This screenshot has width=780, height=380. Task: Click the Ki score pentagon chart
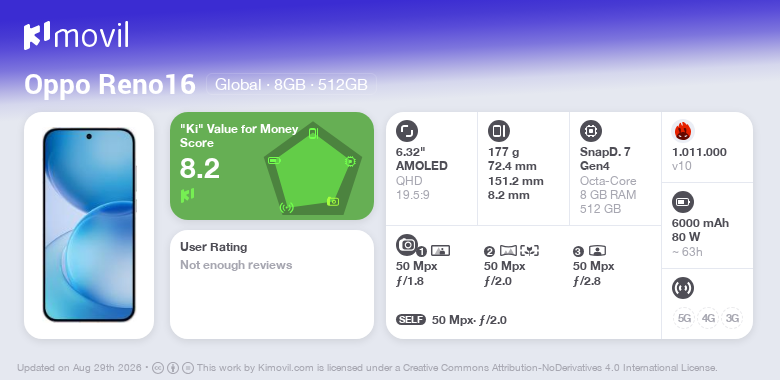pyautogui.click(x=313, y=169)
